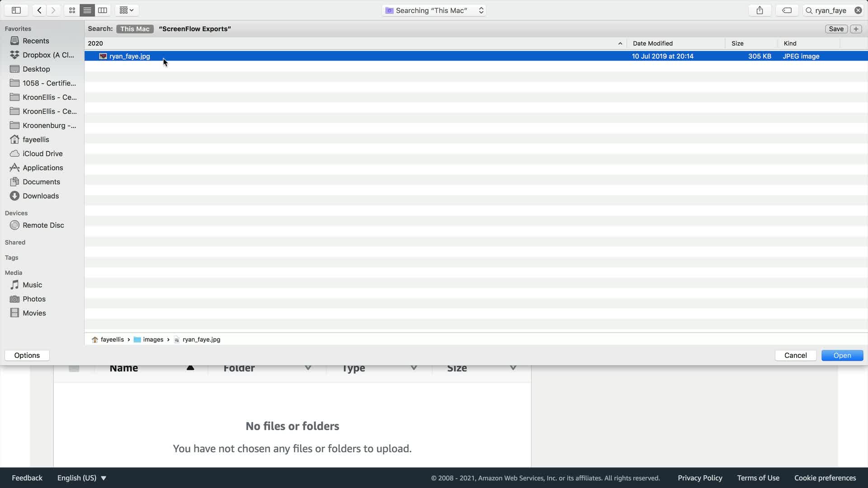Switch to column view mode
The width and height of the screenshot is (868, 488).
click(x=103, y=10)
